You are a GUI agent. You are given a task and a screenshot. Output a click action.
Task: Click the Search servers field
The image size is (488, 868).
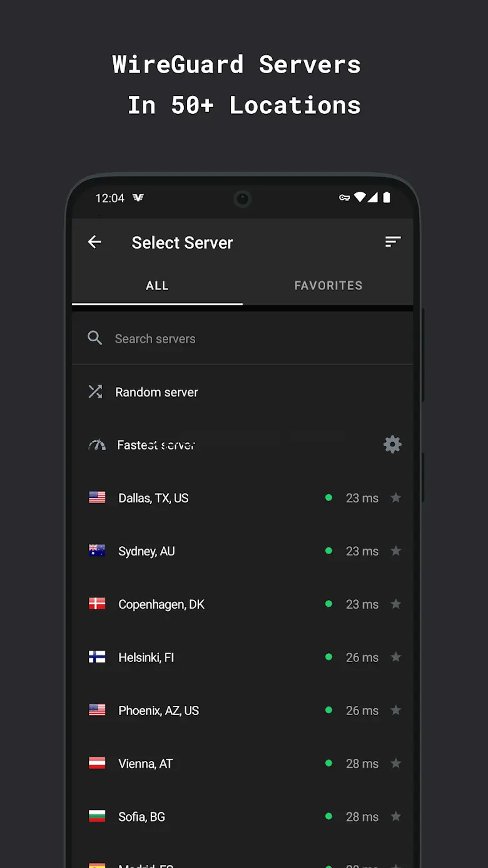click(250, 339)
